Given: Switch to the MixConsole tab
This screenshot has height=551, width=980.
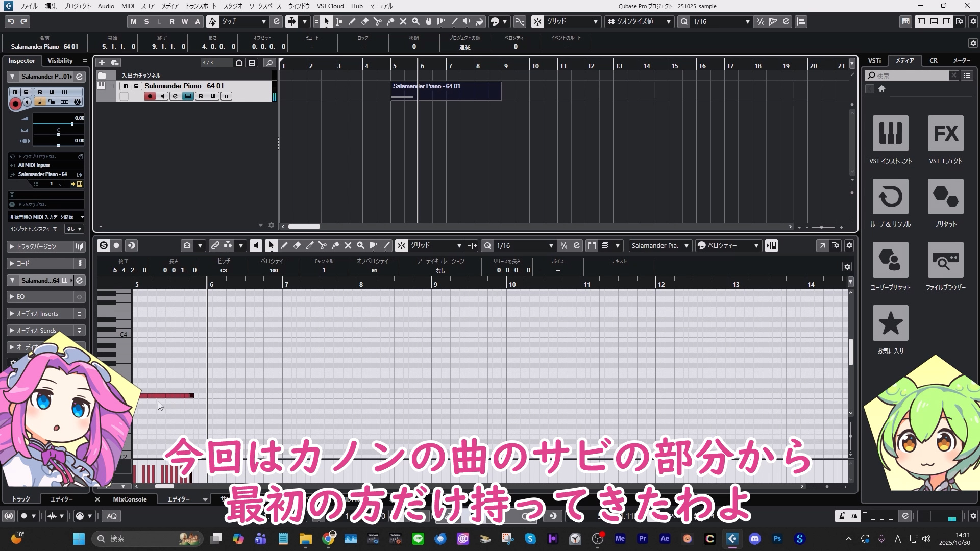Looking at the screenshot, I should (130, 499).
